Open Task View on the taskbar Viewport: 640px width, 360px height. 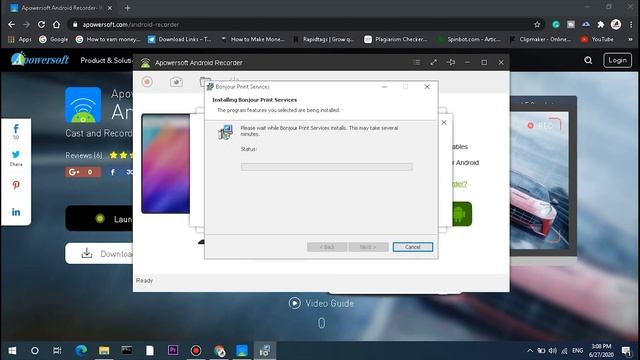(57, 351)
